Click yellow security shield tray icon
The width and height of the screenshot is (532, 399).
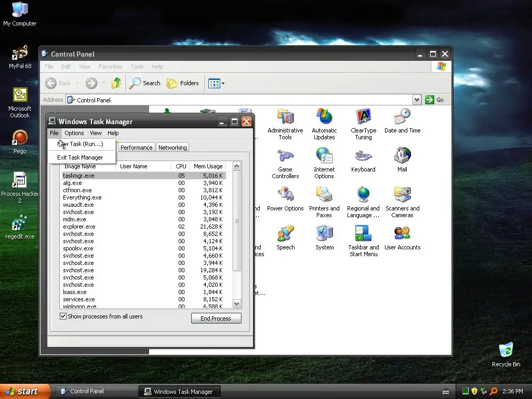(x=474, y=391)
